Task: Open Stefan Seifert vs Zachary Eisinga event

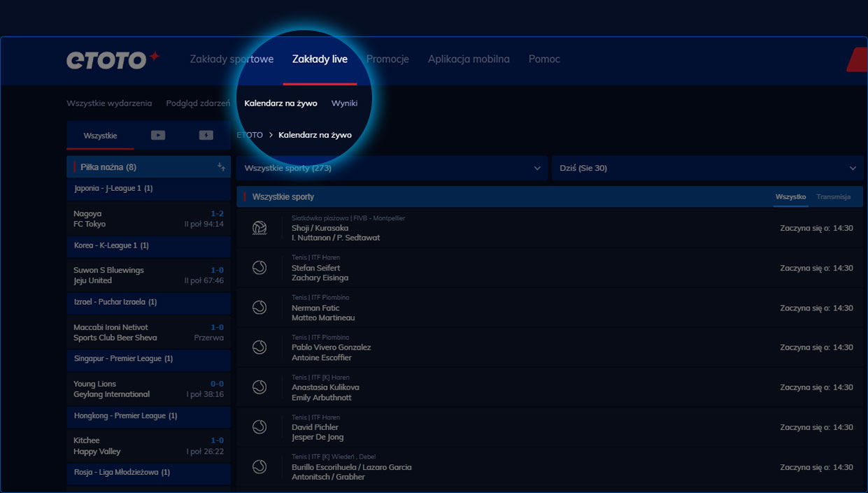Action: pos(550,268)
